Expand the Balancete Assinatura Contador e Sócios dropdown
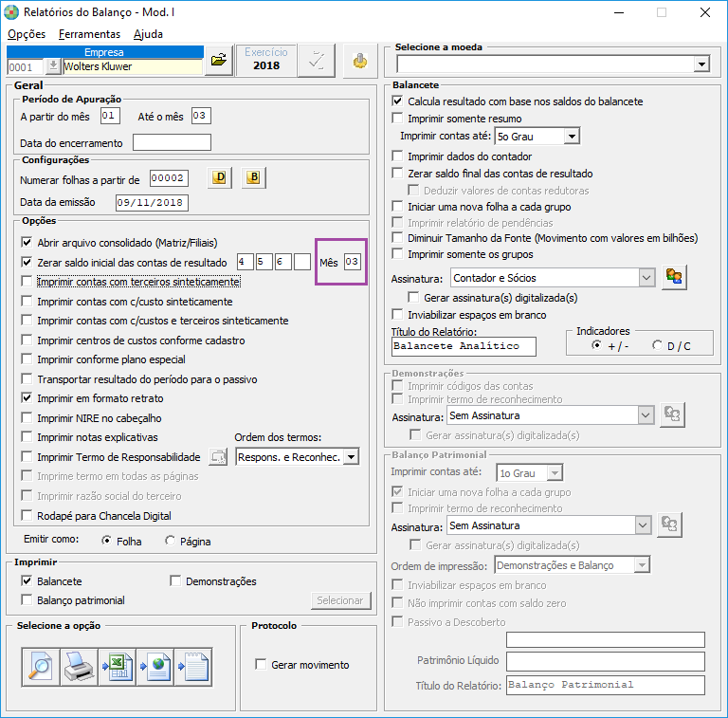The image size is (728, 718). 646,278
